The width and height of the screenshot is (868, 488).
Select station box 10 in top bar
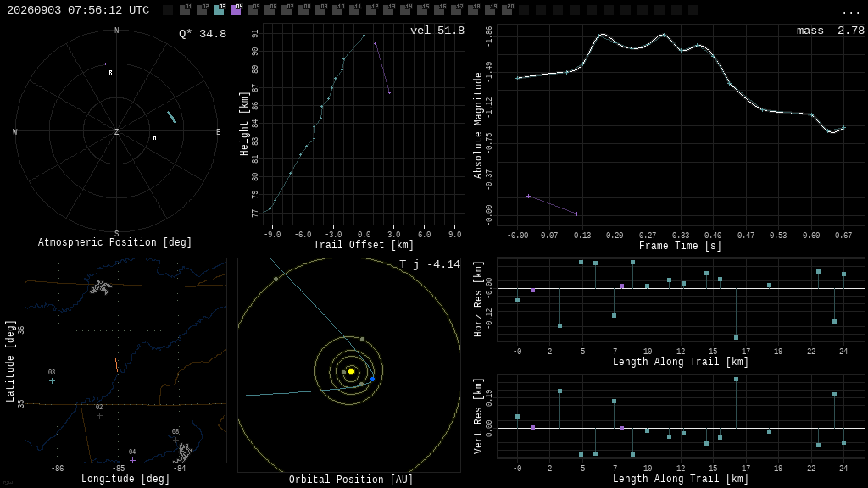(x=337, y=10)
